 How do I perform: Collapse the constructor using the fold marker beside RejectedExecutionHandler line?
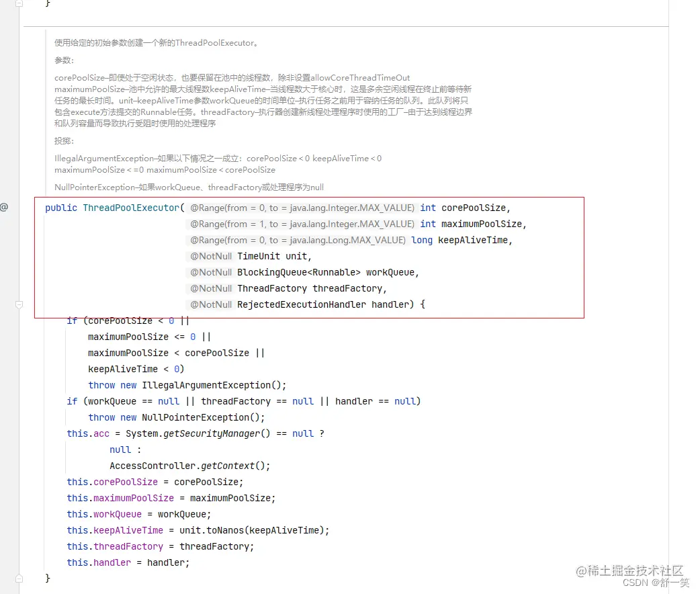(x=19, y=304)
